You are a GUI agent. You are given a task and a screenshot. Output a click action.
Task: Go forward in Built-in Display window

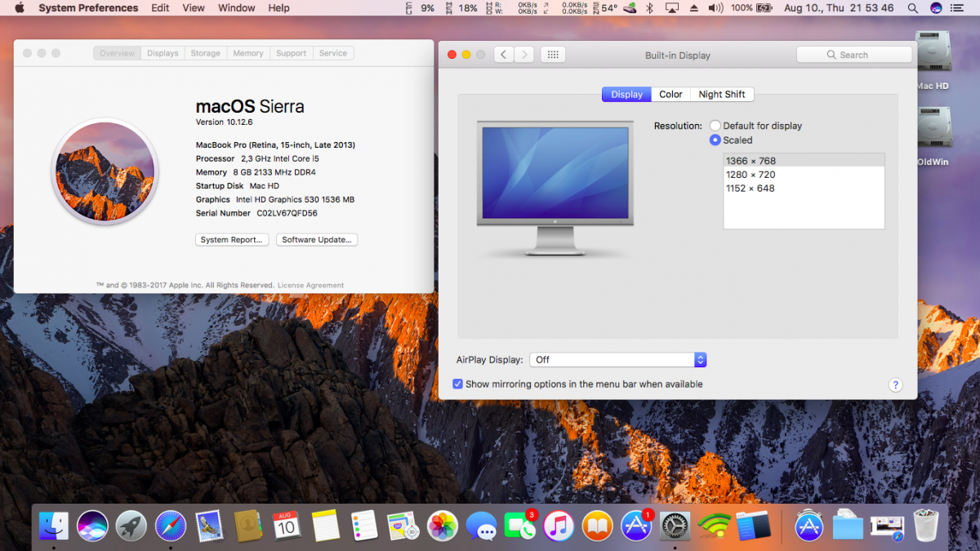[524, 55]
